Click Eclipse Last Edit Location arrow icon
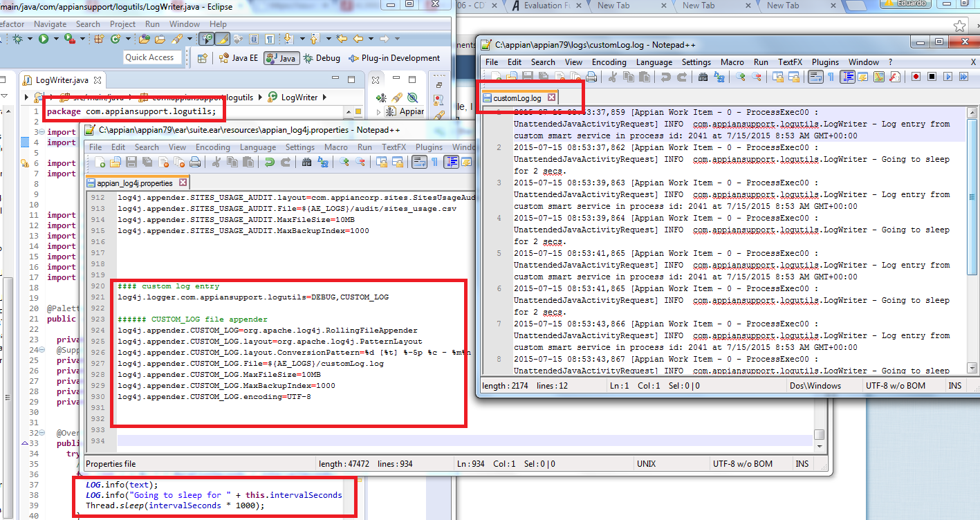Viewport: 980px width, 520px height. [x=342, y=39]
